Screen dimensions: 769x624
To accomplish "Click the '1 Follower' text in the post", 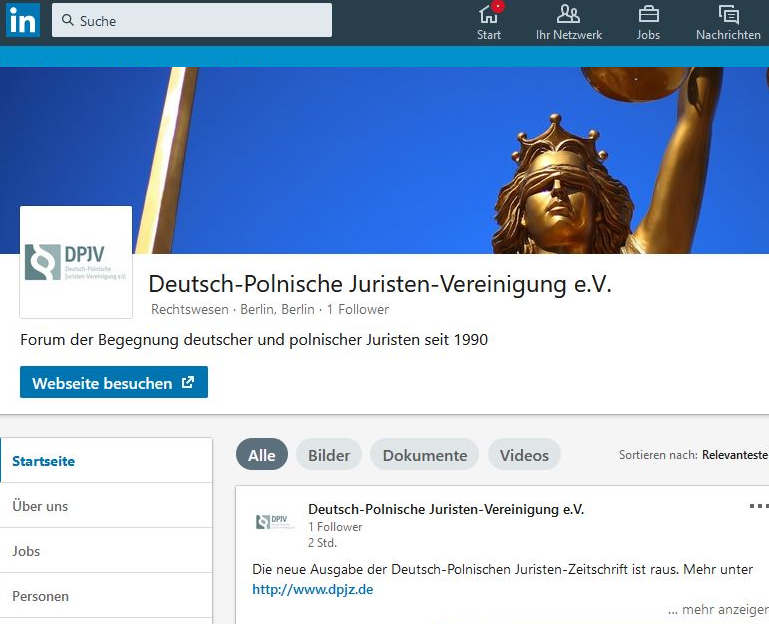I will click(335, 527).
